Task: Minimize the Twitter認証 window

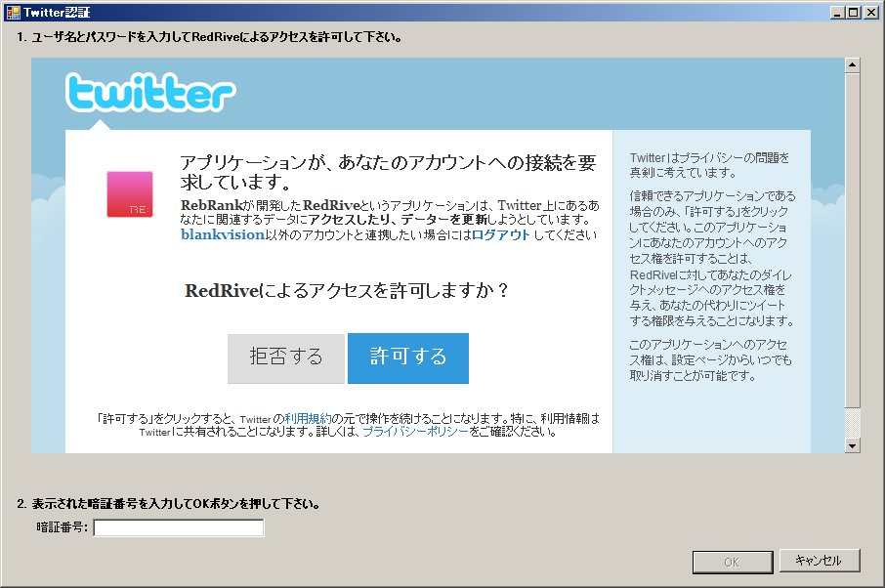Action: pos(838,13)
